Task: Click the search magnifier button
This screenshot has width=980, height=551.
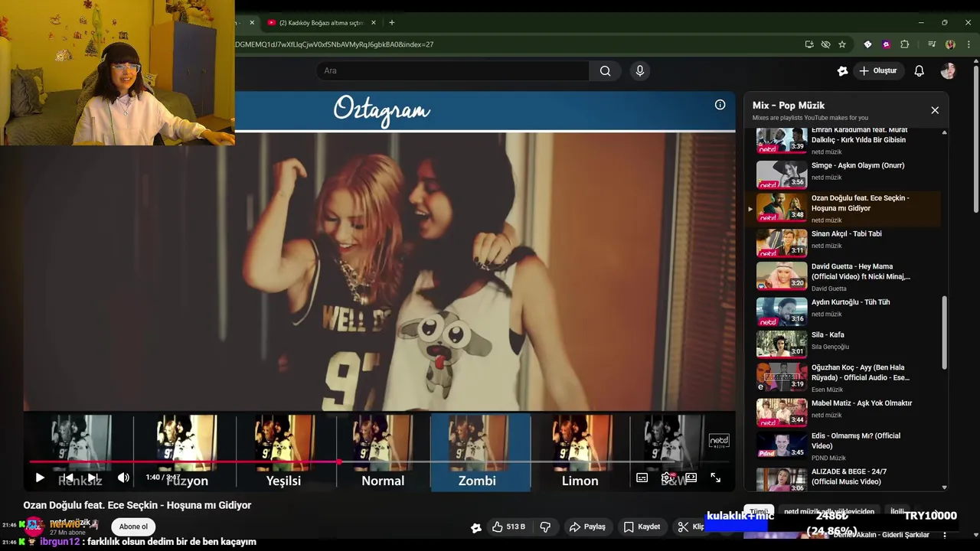Action: click(x=605, y=70)
